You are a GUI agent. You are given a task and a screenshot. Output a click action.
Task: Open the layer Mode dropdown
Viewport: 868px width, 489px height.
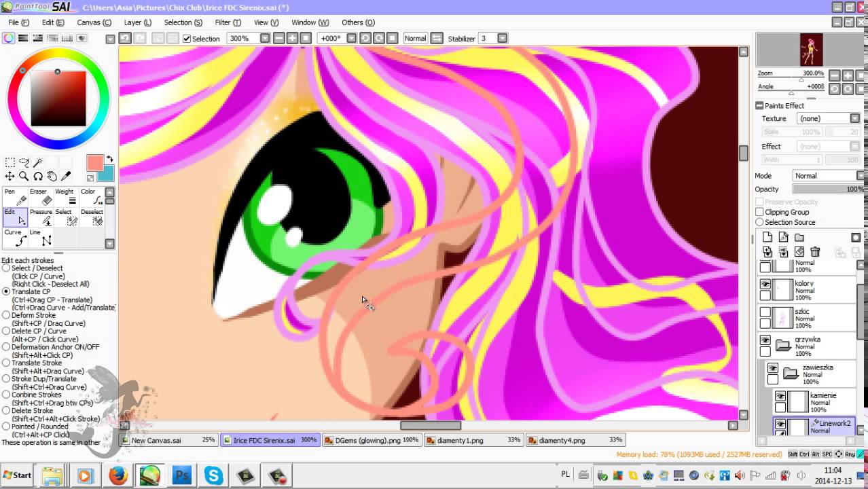point(861,175)
